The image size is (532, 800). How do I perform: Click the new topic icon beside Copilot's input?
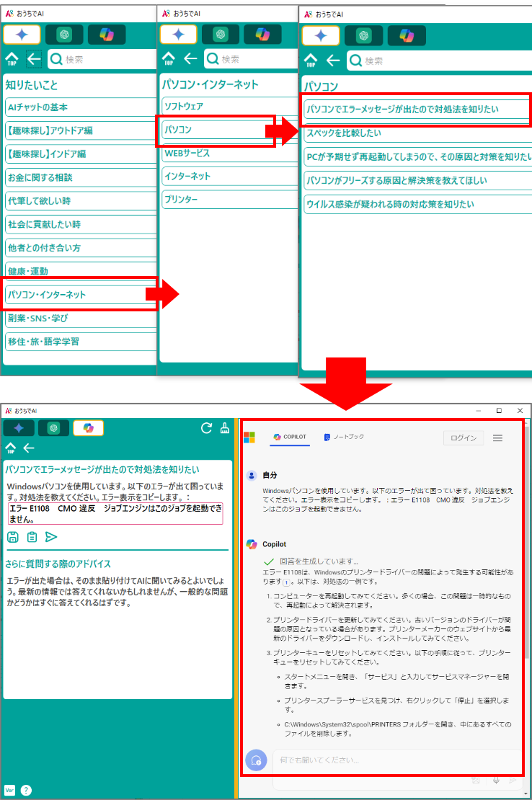(256, 760)
